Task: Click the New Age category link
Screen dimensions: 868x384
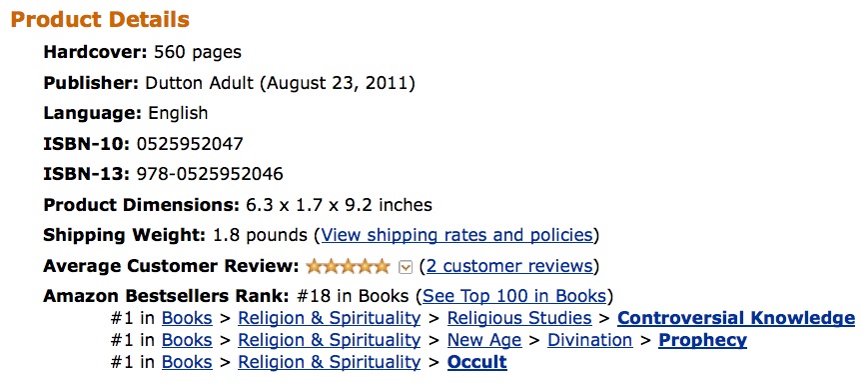Action: pos(484,340)
